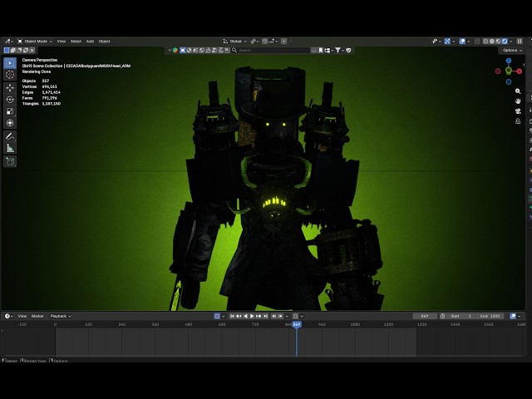Toggle viewport overlays
This screenshot has width=532, height=399.
pyautogui.click(x=462, y=42)
